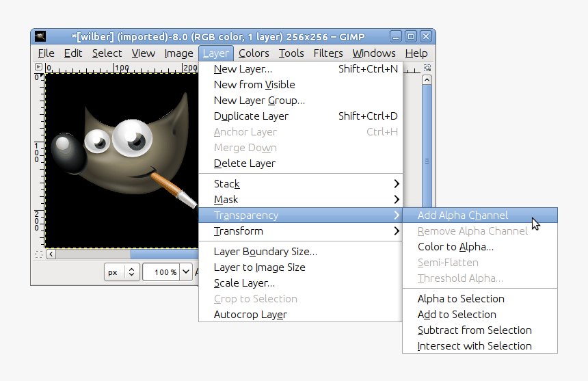Image resolution: width=588 pixels, height=381 pixels.
Task: Expand the Stack submenu
Action: (301, 184)
